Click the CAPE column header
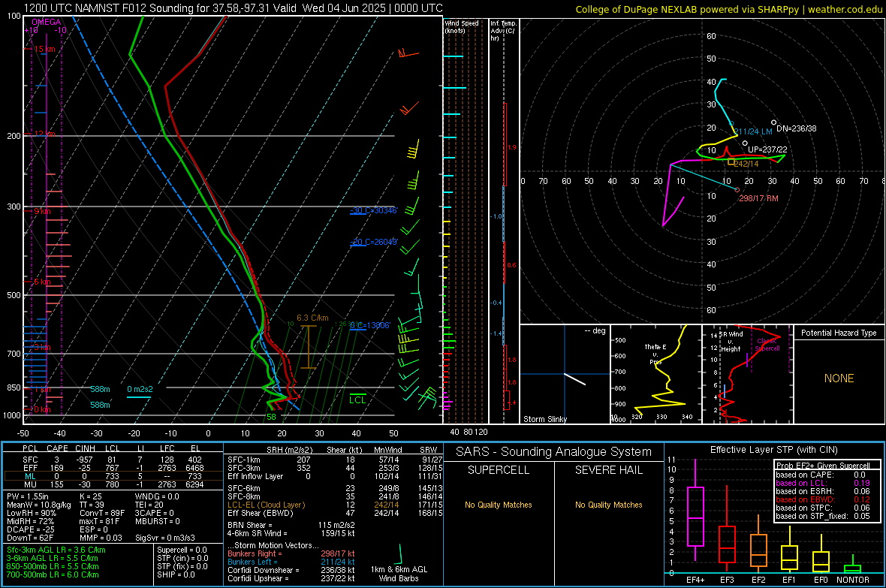Viewport: 886px width, 588px height. (x=57, y=448)
